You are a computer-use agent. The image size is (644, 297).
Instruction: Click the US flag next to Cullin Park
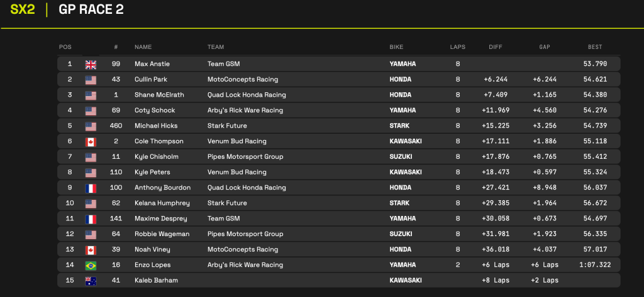pos(91,80)
